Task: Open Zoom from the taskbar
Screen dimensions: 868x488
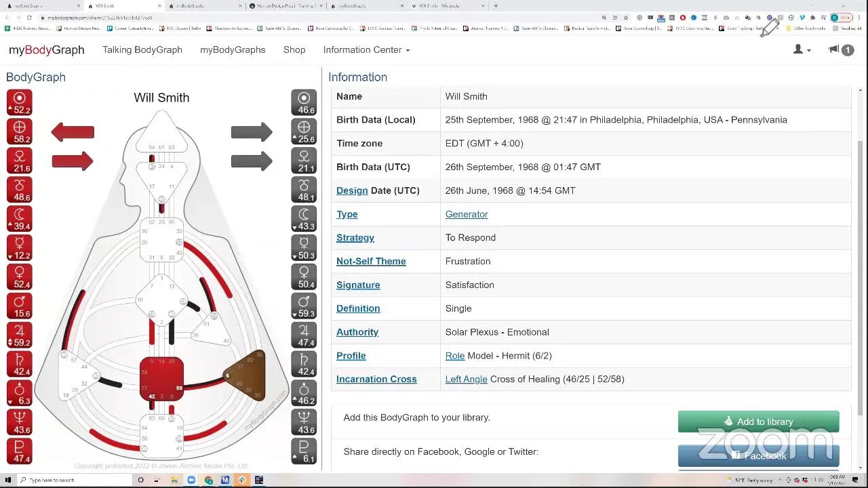Action: [x=191, y=480]
